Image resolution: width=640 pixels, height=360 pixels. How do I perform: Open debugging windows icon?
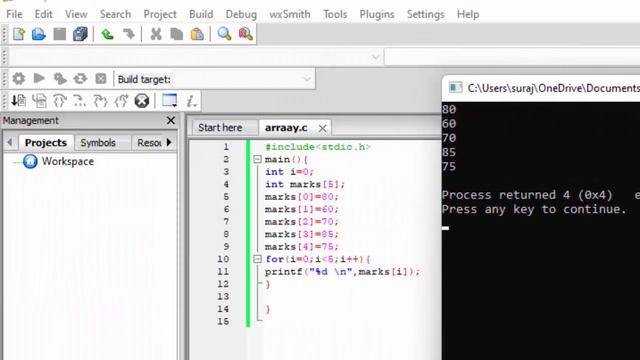pyautogui.click(x=169, y=100)
